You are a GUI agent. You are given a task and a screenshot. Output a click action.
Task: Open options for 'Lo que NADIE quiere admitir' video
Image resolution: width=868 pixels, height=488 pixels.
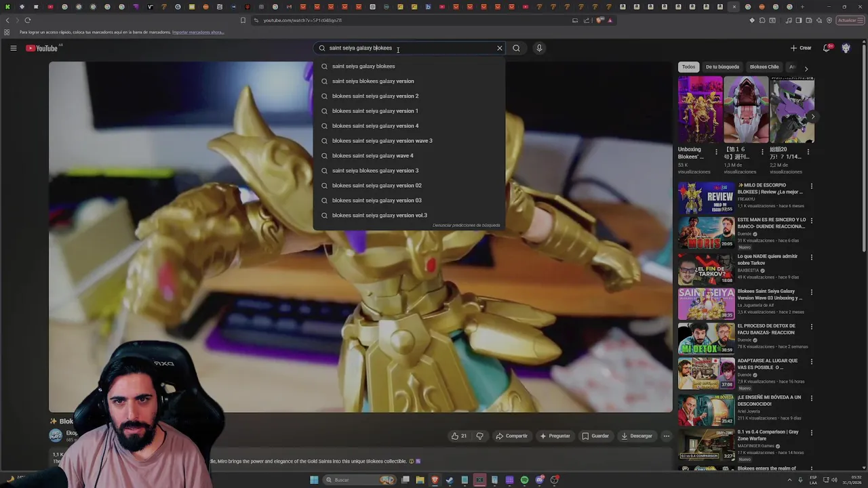811,257
